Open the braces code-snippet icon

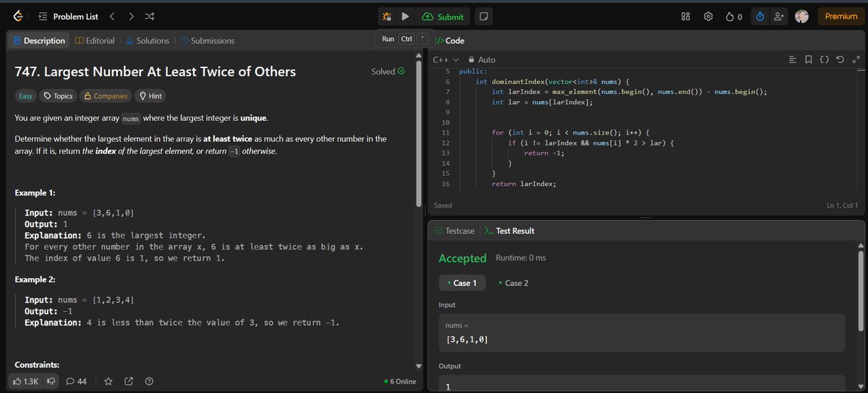825,59
